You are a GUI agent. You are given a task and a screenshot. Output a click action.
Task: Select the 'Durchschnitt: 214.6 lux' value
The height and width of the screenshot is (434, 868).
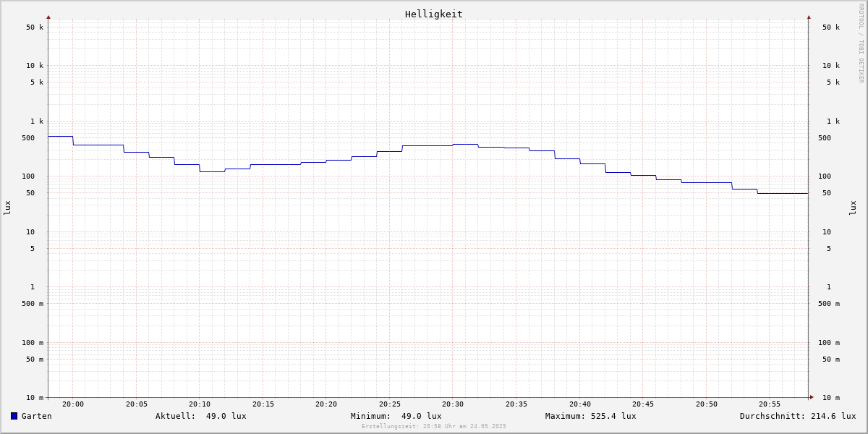(798, 416)
